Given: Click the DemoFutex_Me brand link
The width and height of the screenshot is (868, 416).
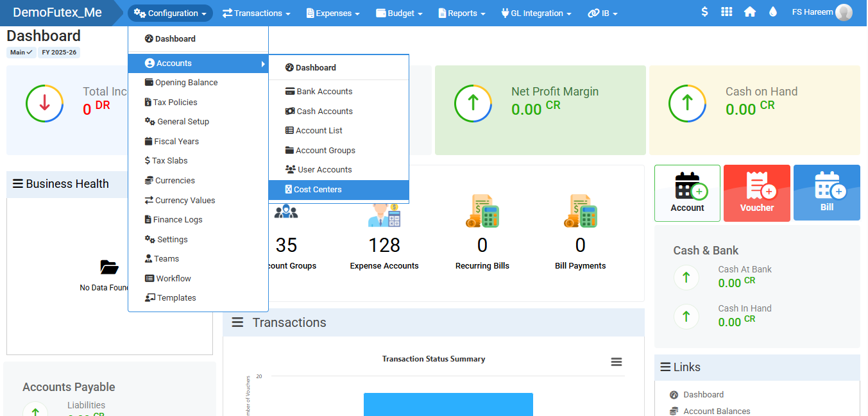Looking at the screenshot, I should click(x=57, y=12).
